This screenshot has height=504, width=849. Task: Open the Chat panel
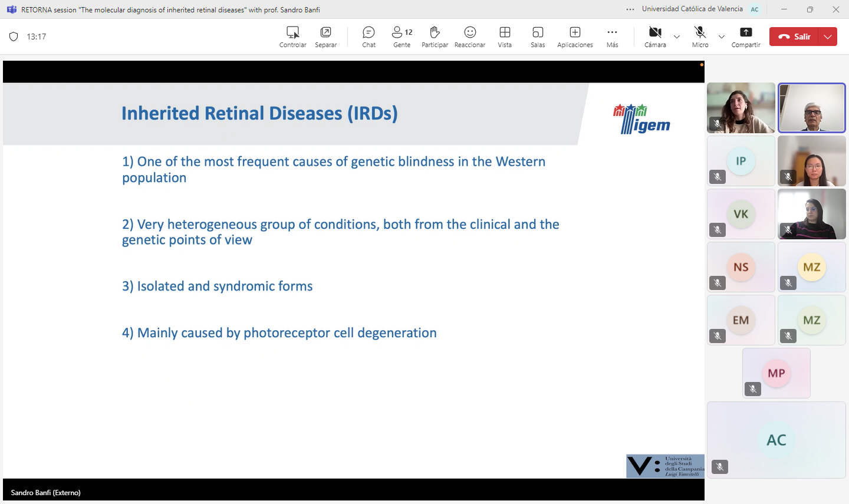click(368, 37)
